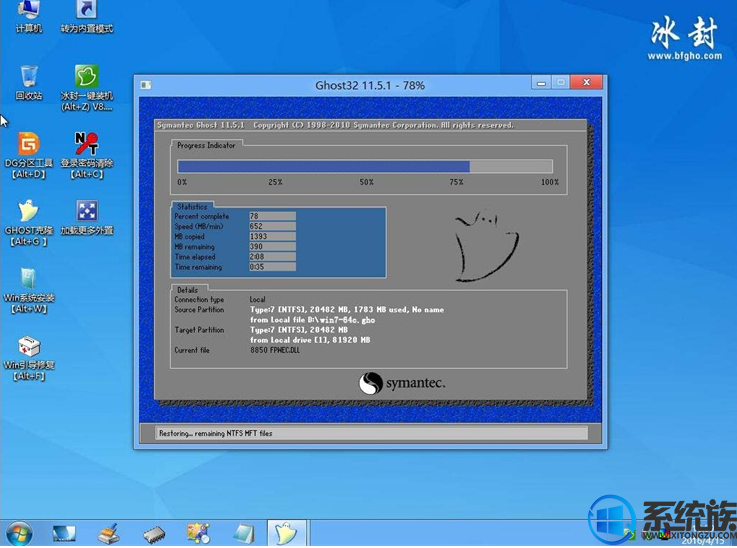Click the Time remaining value 0:35
Screen dimensions: 737x548
pyautogui.click(x=272, y=267)
